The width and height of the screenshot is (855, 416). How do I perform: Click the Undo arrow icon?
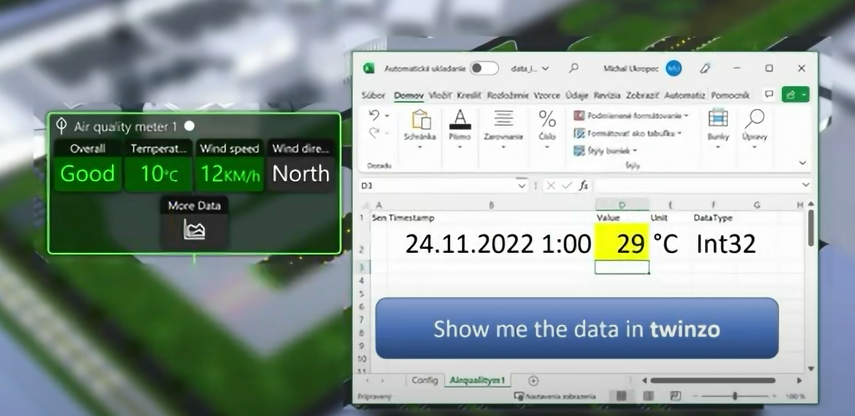374,115
